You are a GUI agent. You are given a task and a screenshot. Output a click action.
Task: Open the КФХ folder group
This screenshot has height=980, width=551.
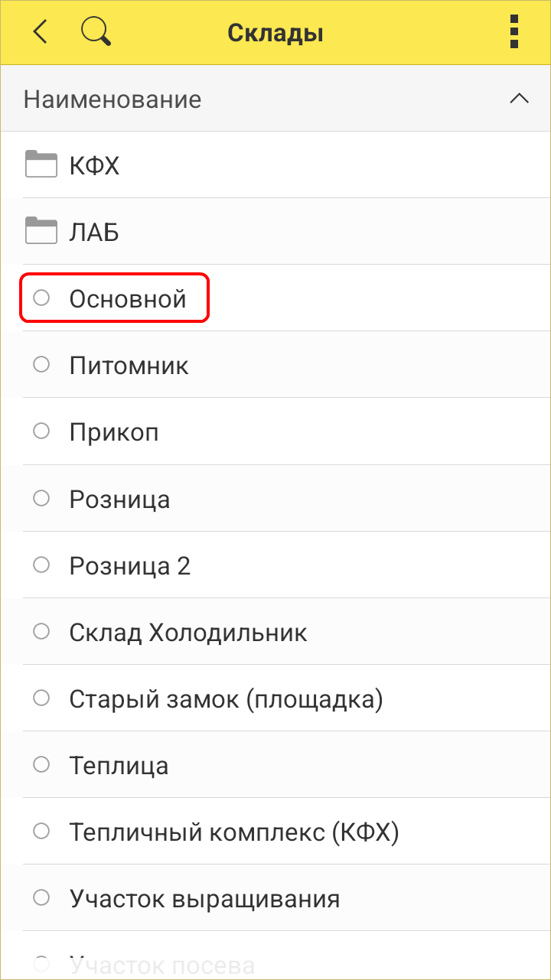pyautogui.click(x=95, y=165)
